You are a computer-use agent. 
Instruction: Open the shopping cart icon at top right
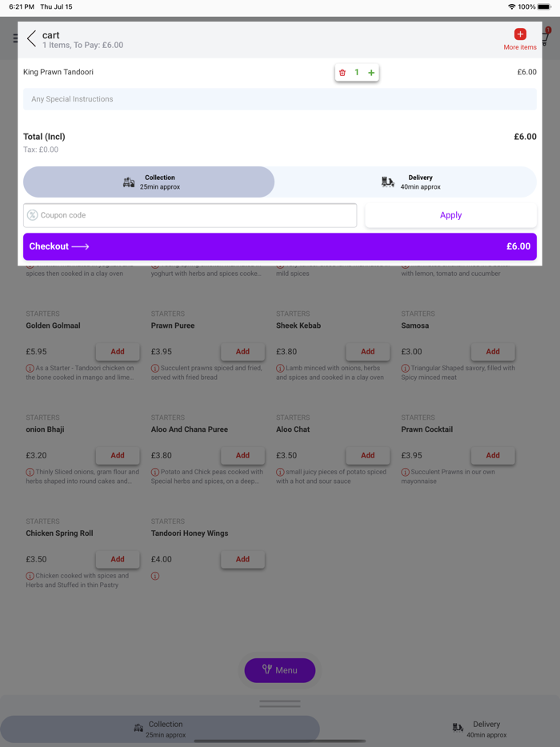coord(545,38)
